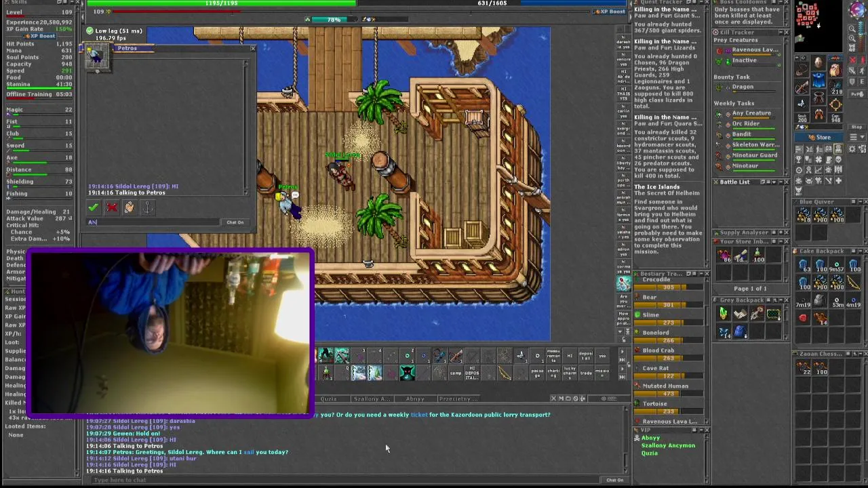This screenshot has width=868, height=488.
Task: Select the crossbow weapon equipment slot
Action: (x=802, y=87)
